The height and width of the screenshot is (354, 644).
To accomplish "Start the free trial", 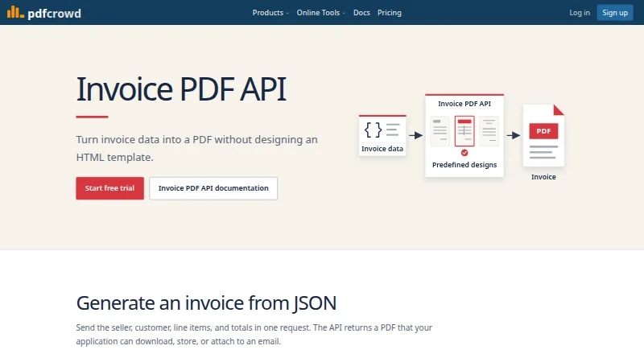I will point(109,188).
